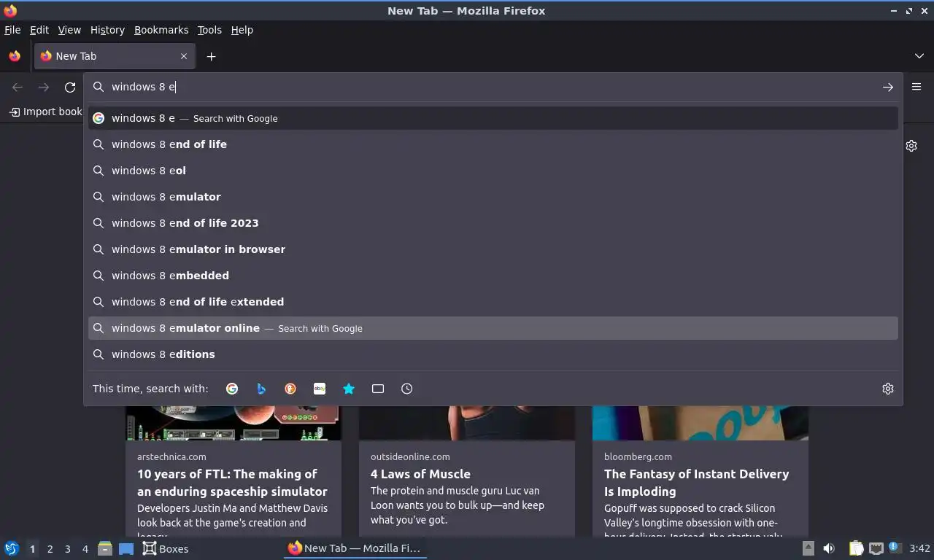Screen dimensions: 934x560
Task: Click the bloomberg.com article thumbnail
Action: point(700,423)
